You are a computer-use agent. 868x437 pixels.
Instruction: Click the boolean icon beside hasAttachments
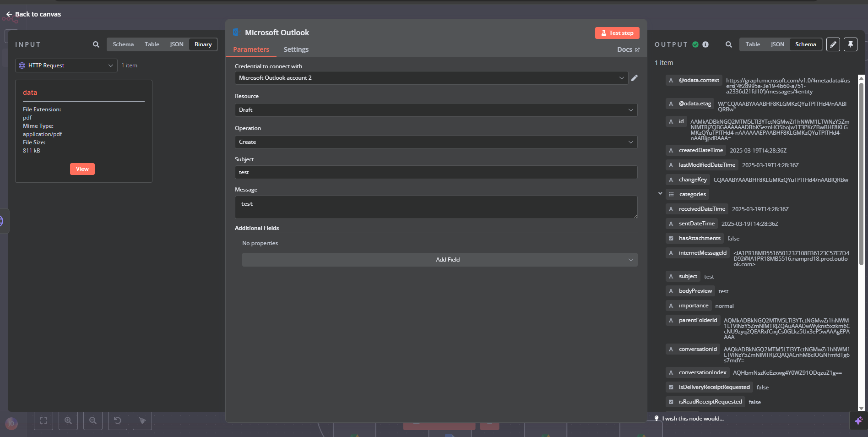click(671, 238)
